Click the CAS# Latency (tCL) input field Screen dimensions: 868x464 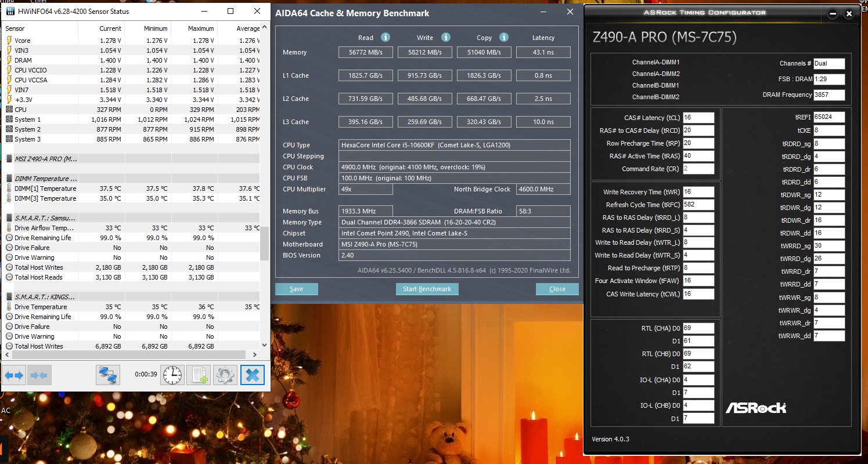(x=698, y=117)
